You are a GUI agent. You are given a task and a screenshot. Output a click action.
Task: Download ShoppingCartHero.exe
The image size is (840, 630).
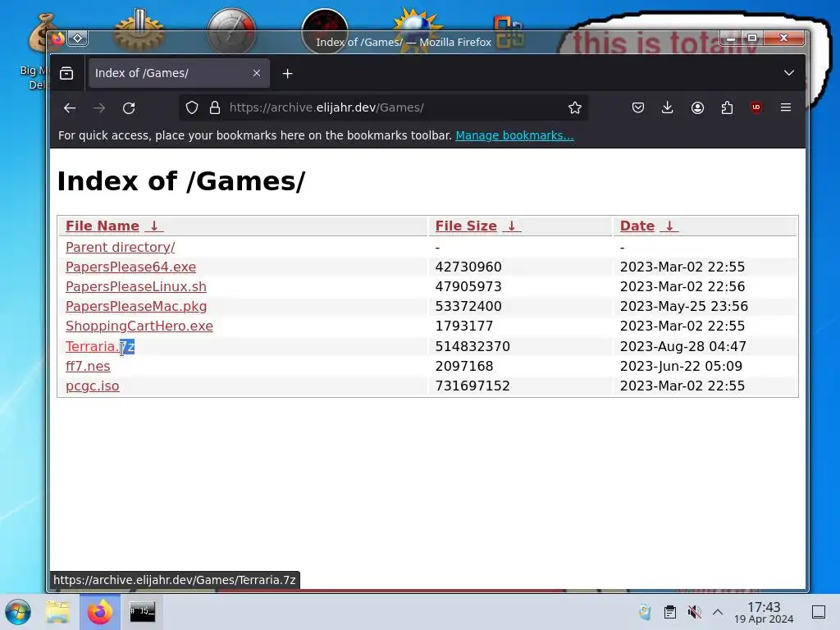click(139, 326)
